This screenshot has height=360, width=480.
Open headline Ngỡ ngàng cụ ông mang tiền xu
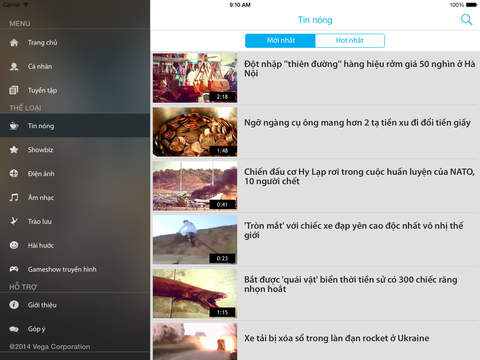point(357,123)
